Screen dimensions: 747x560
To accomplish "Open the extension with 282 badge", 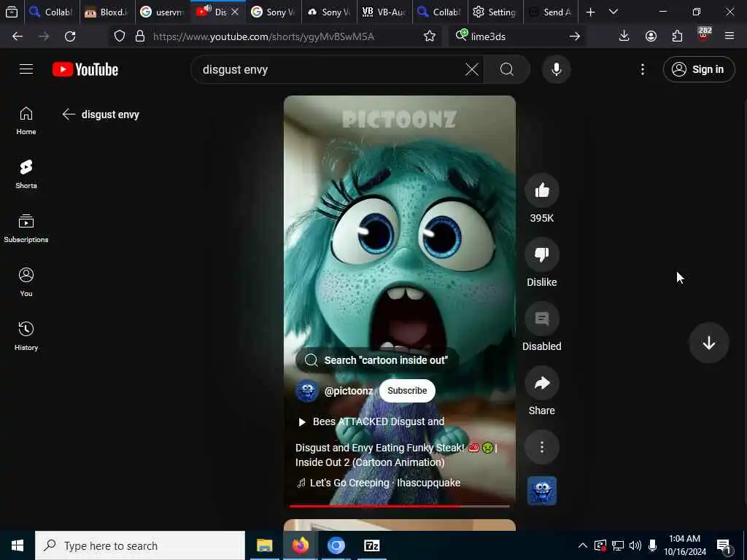I will (x=704, y=35).
